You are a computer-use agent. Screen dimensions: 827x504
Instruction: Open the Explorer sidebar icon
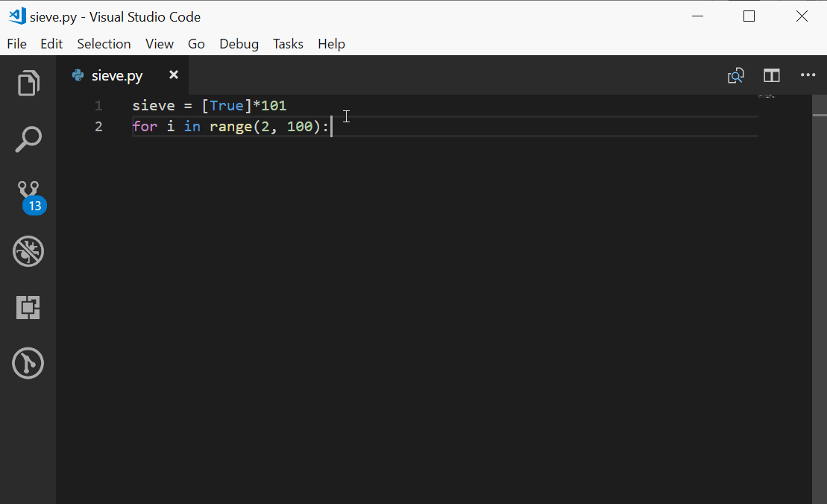[x=28, y=83]
